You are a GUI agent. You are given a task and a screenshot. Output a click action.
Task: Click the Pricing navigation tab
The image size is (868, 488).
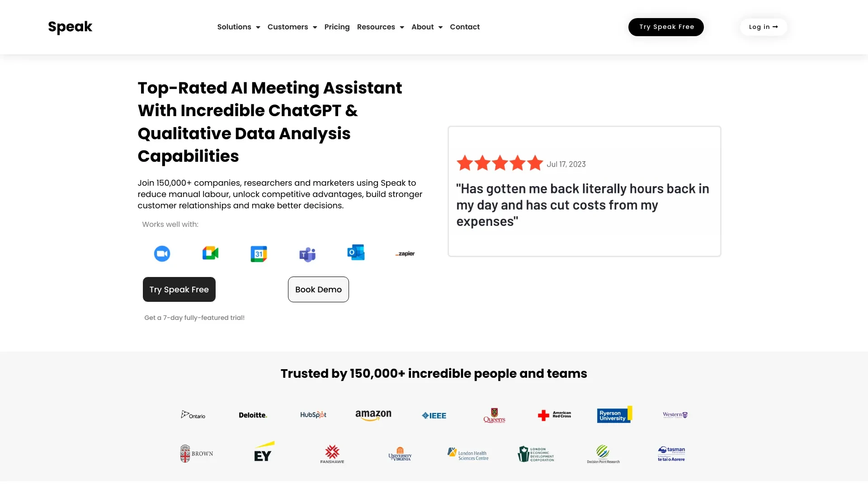pos(337,26)
